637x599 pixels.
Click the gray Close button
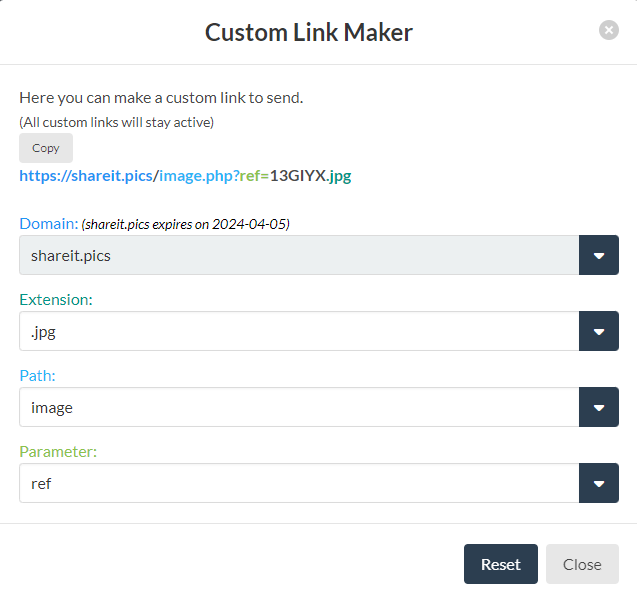click(582, 564)
